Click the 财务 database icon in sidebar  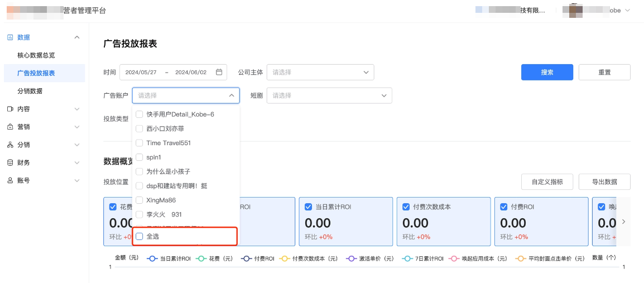point(10,162)
